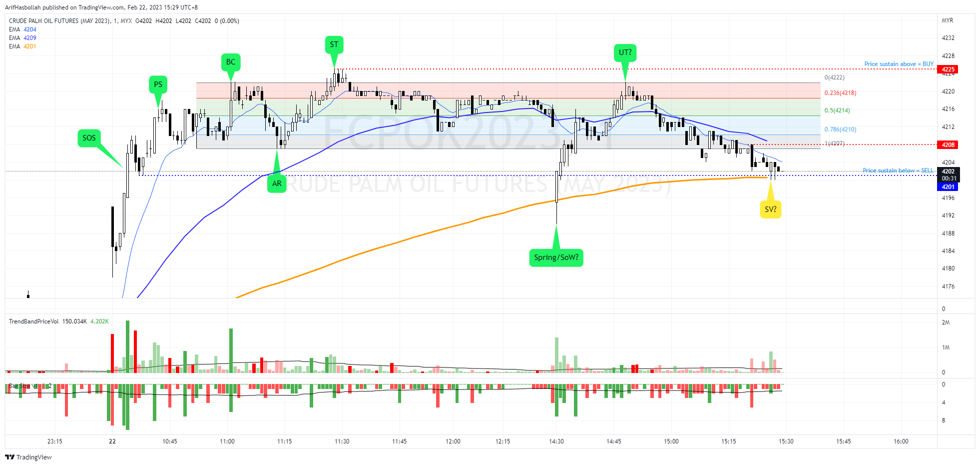The image size is (980, 466).
Task: Select the Spring/SoW? annotation label
Action: 556,257
